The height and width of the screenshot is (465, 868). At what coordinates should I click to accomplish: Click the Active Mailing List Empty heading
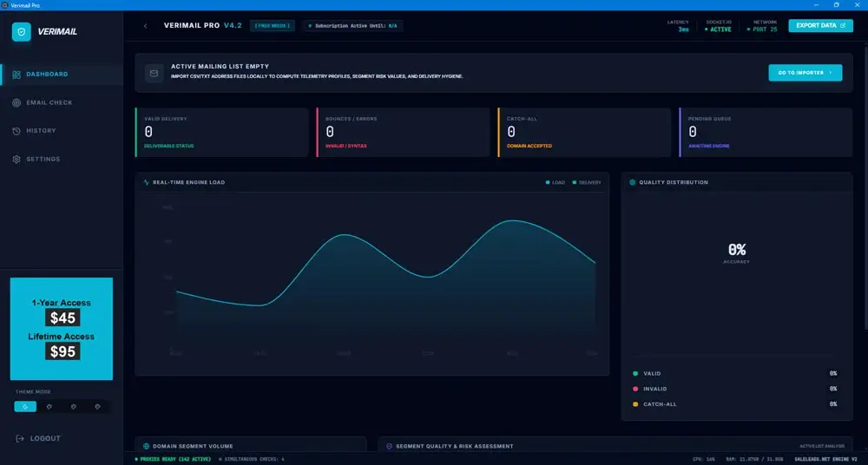click(220, 67)
